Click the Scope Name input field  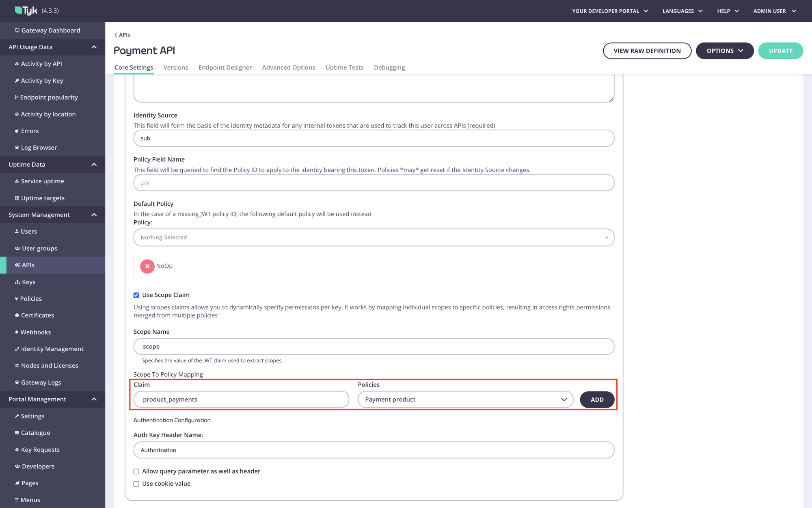[374, 346]
